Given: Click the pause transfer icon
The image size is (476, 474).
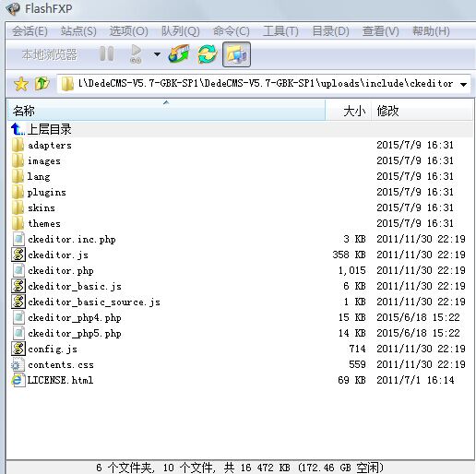Looking at the screenshot, I should (107, 54).
